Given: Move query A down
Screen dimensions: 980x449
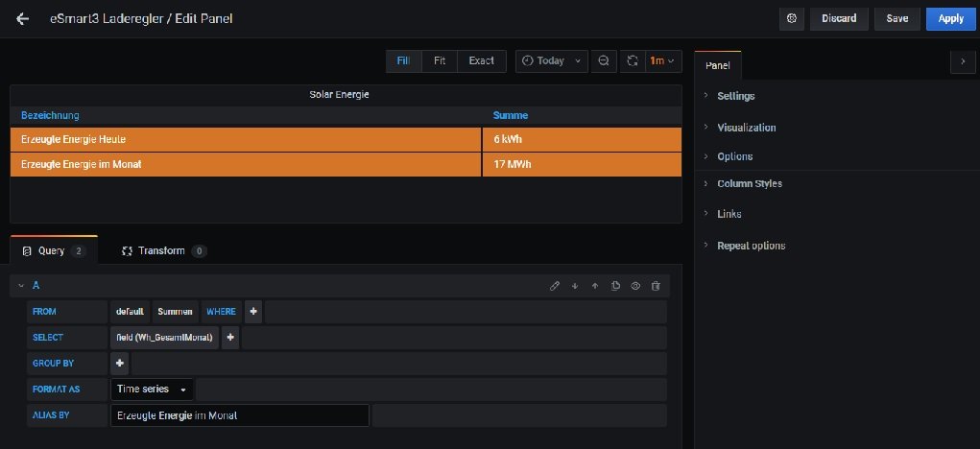Looking at the screenshot, I should (574, 285).
